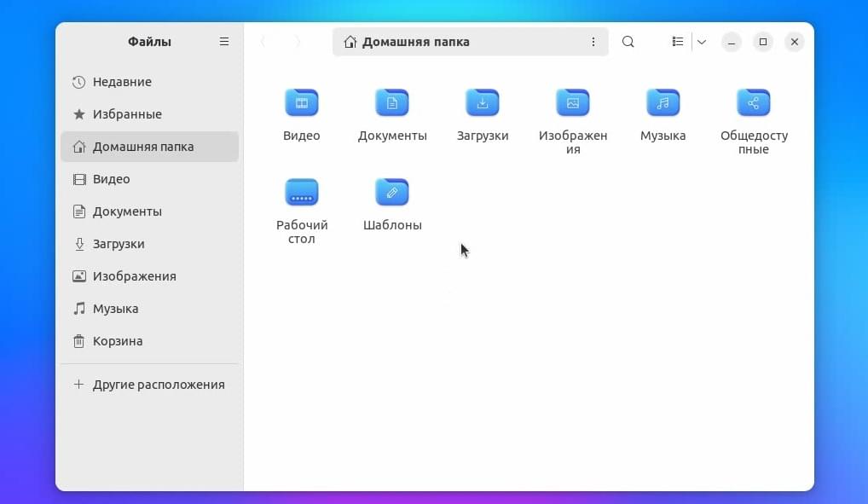
Task: Maximize the Файлы window
Action: click(x=763, y=42)
